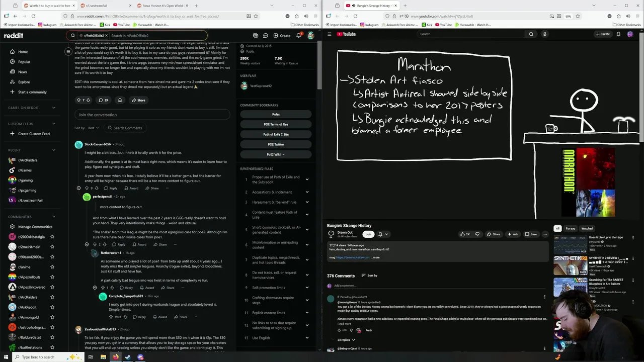Join the Drawn Out channel
Image resolution: width=644 pixels, height=362 pixels.
click(368, 234)
